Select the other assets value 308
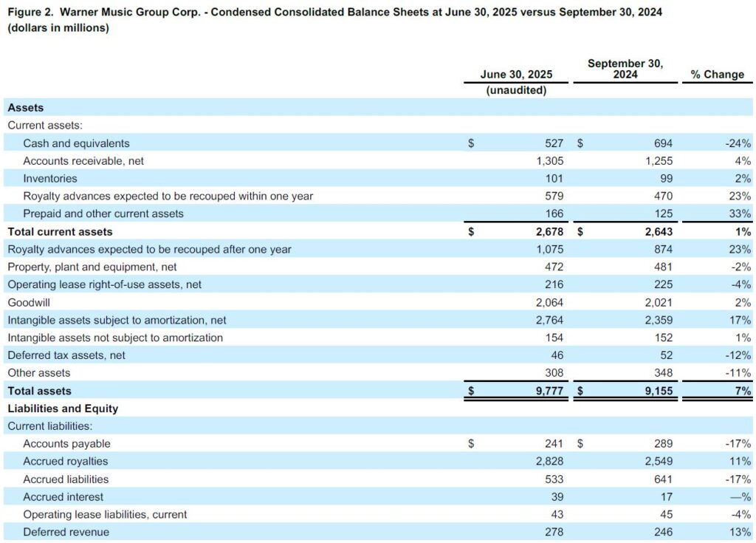756x543 pixels. [554, 373]
